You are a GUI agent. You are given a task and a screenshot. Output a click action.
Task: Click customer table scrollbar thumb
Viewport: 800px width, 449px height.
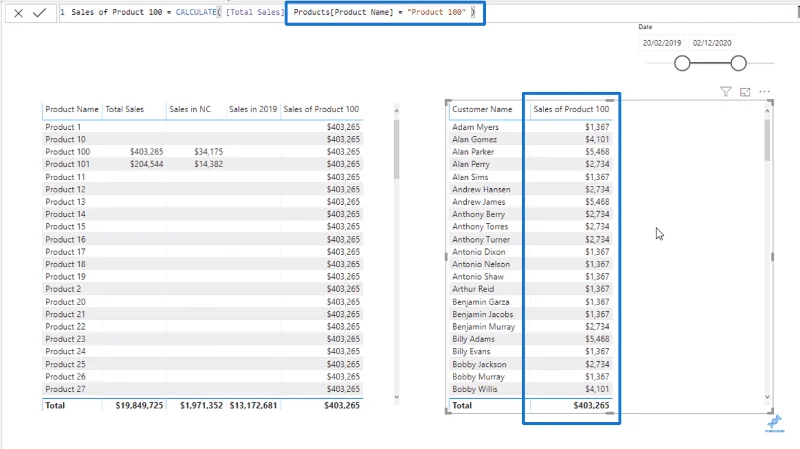click(x=767, y=140)
